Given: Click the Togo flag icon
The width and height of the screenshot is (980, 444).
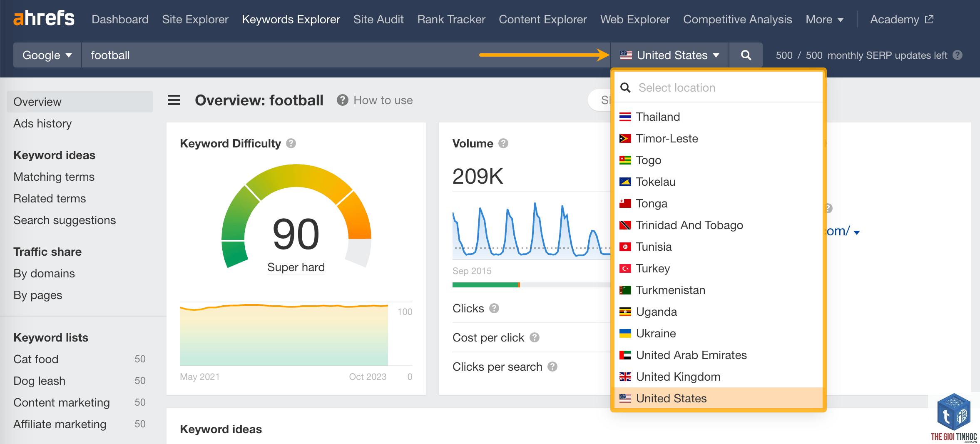Looking at the screenshot, I should [625, 160].
